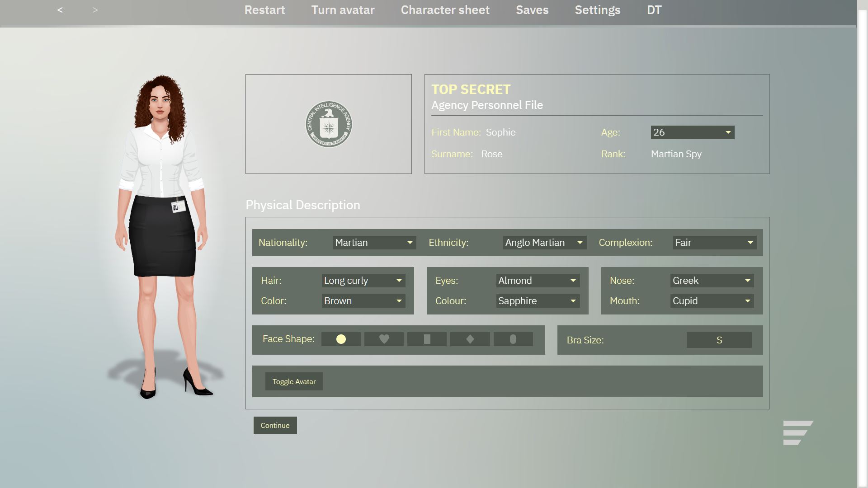Click the CIA seal emblem

pyautogui.click(x=329, y=124)
